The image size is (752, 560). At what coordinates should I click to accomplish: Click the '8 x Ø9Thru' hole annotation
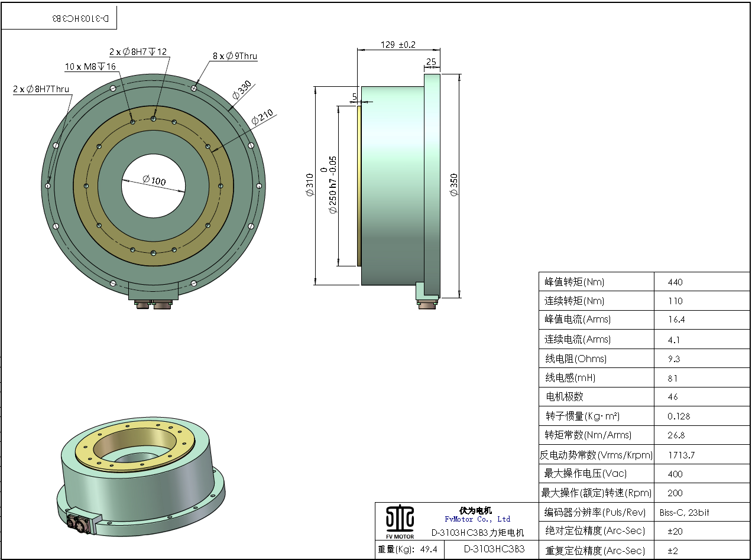(235, 56)
